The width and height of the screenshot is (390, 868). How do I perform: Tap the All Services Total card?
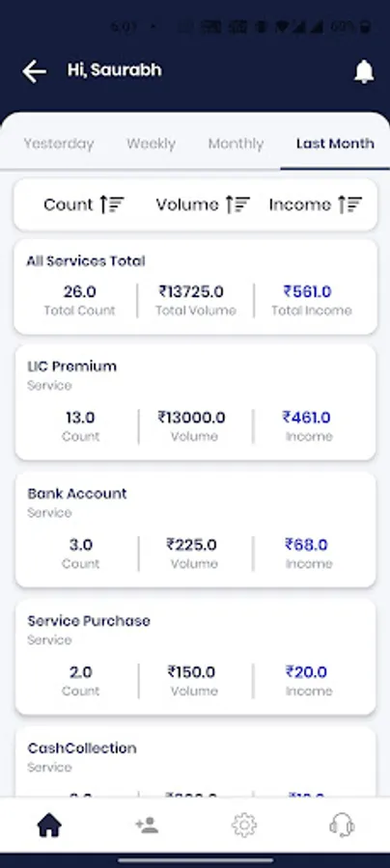point(196,286)
